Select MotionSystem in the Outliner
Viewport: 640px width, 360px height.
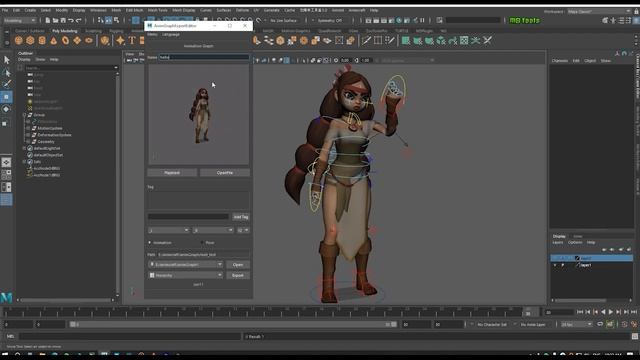[50, 128]
